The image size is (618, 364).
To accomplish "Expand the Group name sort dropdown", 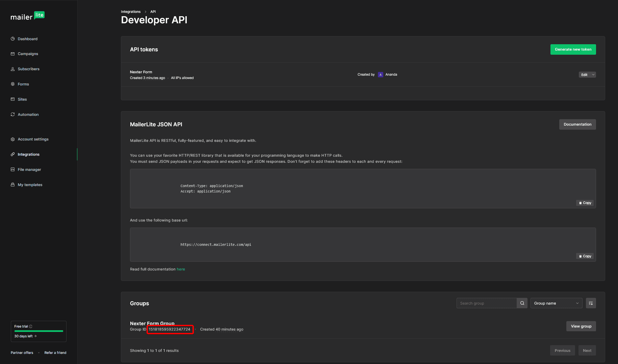I will 556,303.
